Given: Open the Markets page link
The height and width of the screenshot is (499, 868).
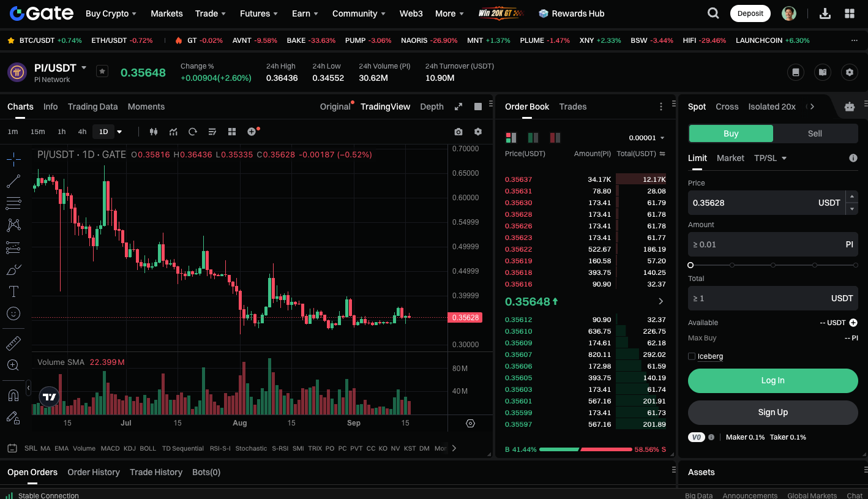Looking at the screenshot, I should [x=166, y=13].
